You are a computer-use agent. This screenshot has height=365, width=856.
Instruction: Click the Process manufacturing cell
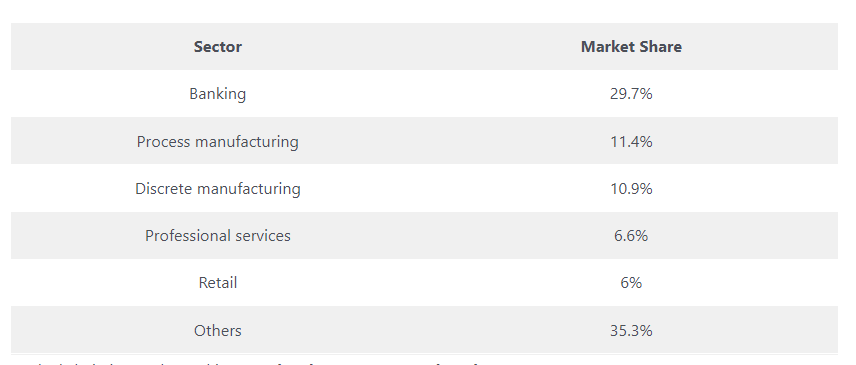click(218, 142)
